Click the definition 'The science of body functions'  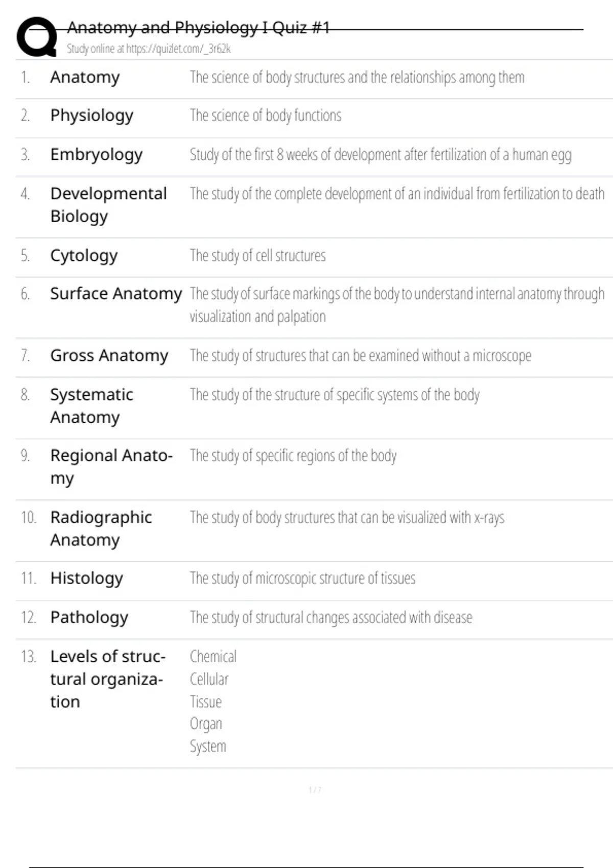click(265, 116)
